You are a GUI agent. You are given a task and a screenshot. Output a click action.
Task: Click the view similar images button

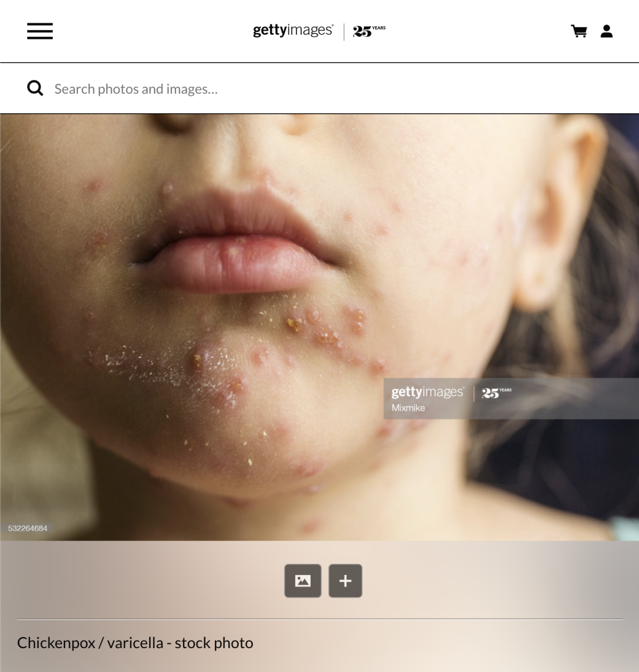303,581
